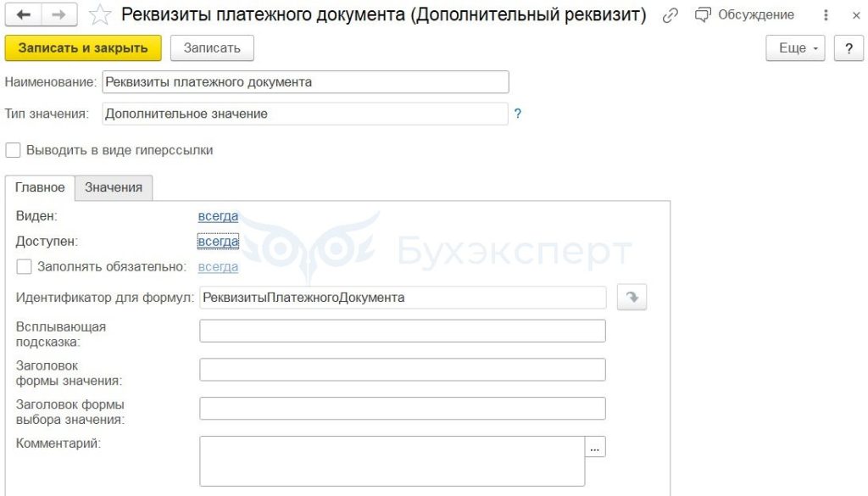Click the forward navigation arrow

58,14
